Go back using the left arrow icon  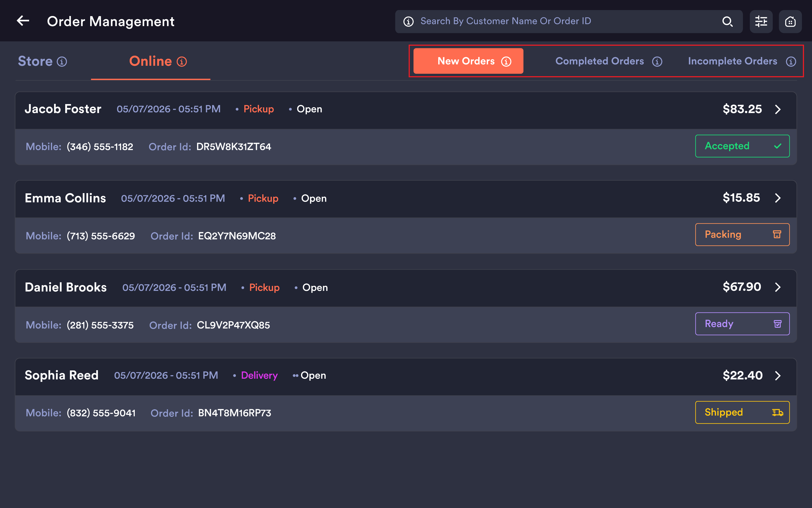tap(23, 21)
